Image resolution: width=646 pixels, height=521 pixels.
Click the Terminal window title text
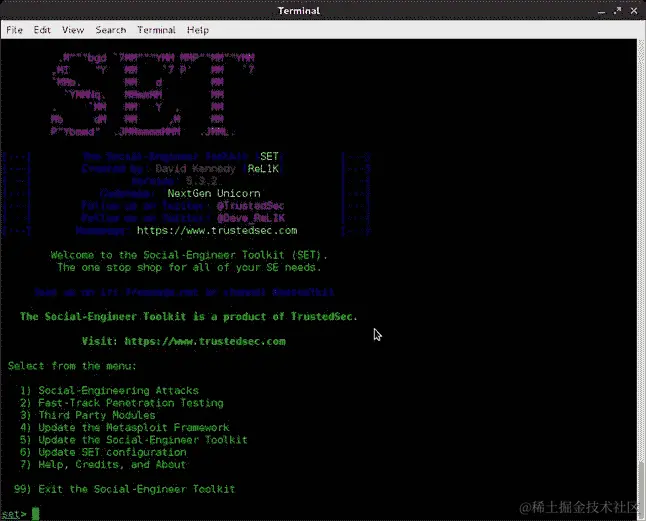tap(299, 11)
